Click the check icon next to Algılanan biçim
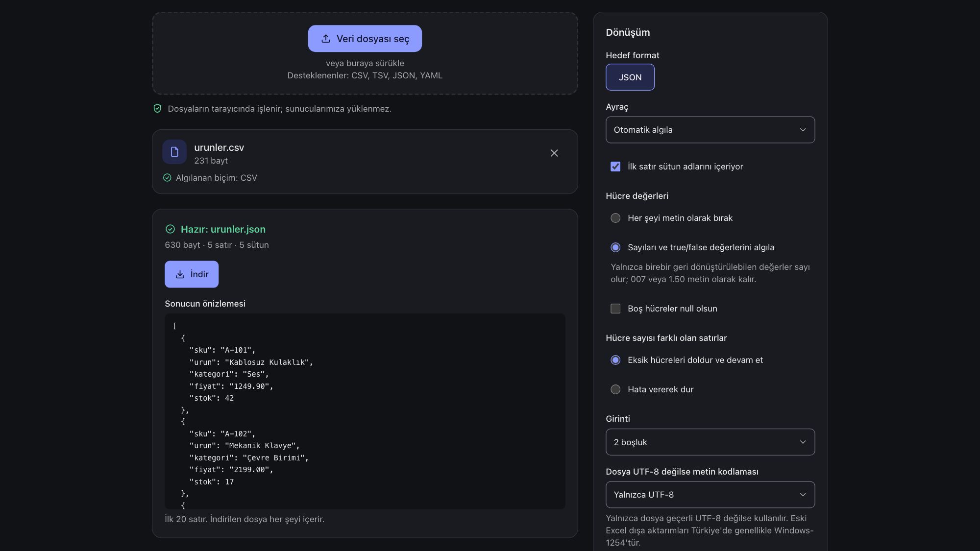Screen dimensions: 980x551 pos(167,178)
